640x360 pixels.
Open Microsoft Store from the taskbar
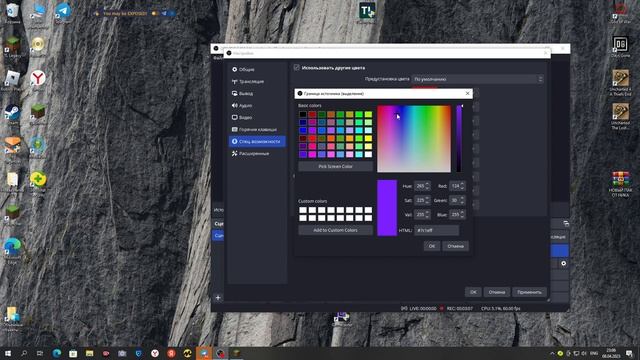[73, 353]
